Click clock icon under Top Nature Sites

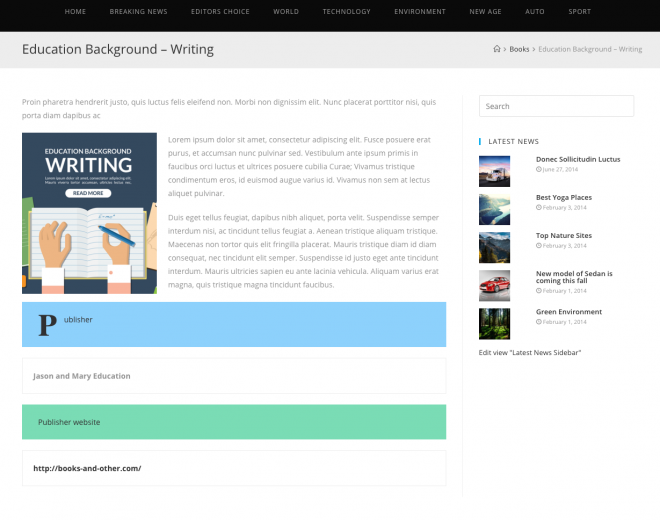(x=539, y=245)
